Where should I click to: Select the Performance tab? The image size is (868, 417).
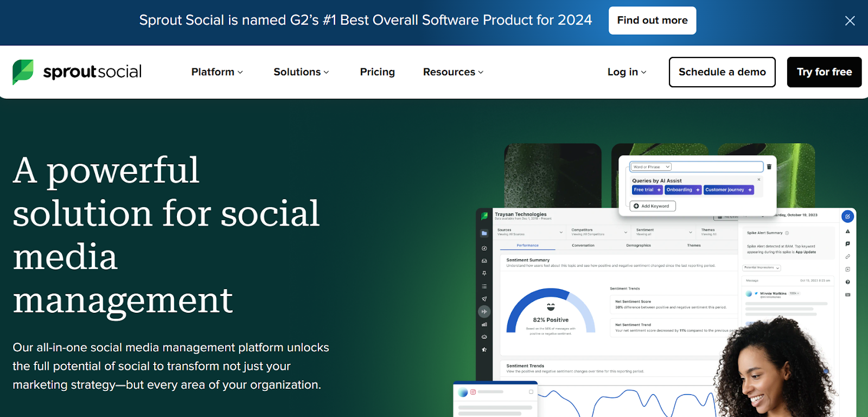click(527, 246)
